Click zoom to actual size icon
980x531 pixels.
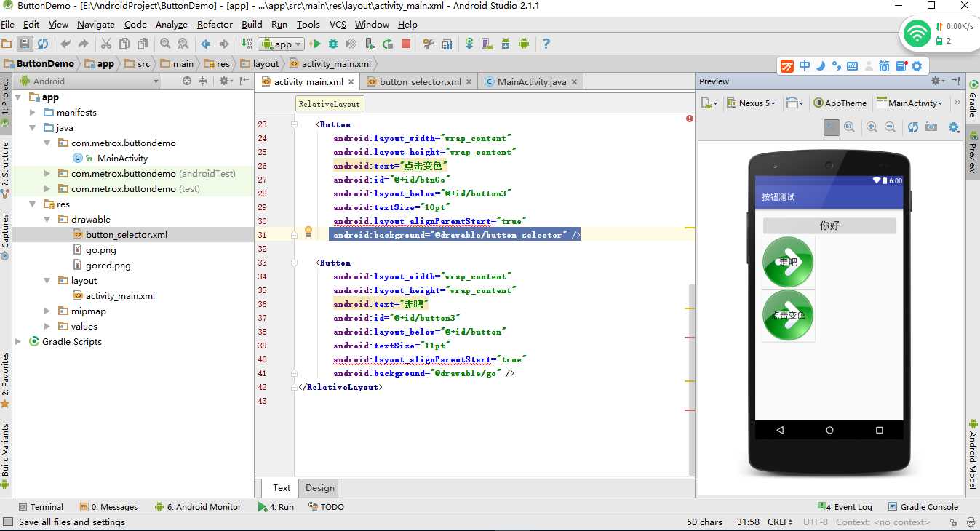849,127
